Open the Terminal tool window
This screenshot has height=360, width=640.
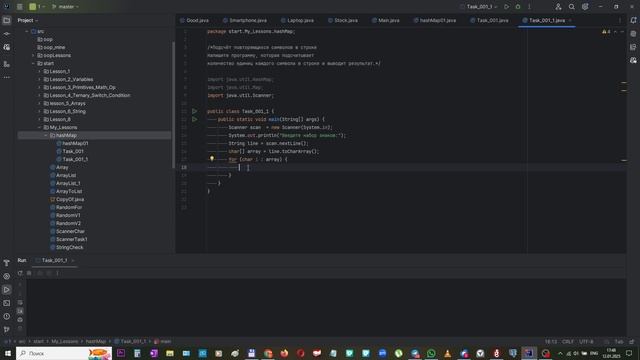(7, 303)
